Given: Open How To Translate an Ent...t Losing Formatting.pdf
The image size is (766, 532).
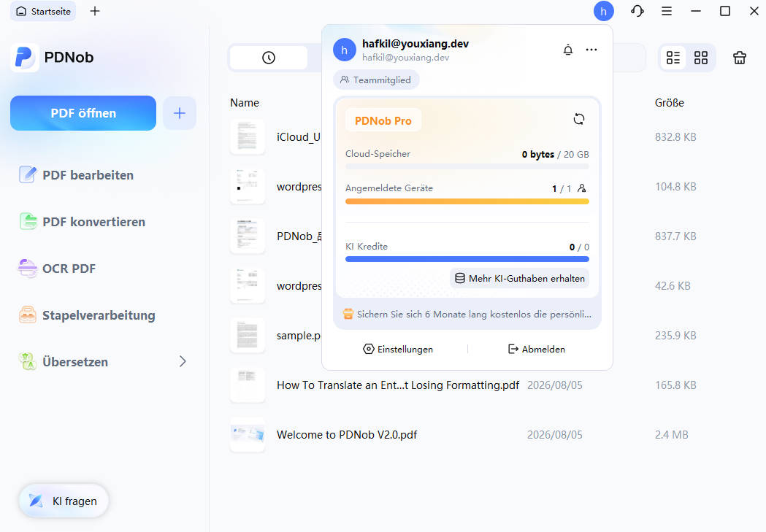Looking at the screenshot, I should pos(398,385).
